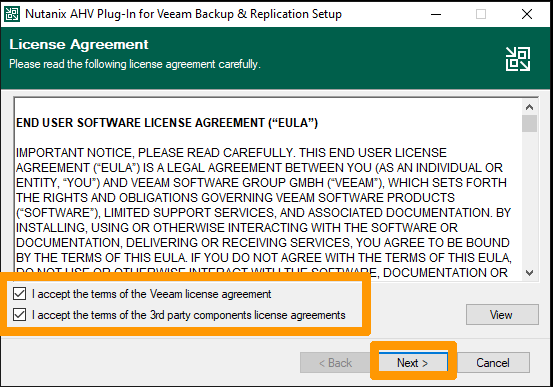553x387 pixels.
Task: Toggle the 3rd party components license checkbox
Action: (19, 314)
